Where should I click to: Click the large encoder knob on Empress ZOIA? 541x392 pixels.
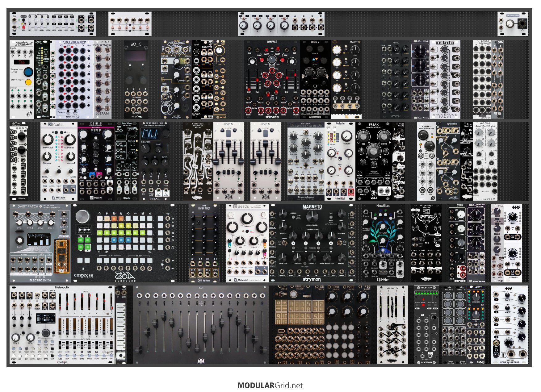coord(82,216)
